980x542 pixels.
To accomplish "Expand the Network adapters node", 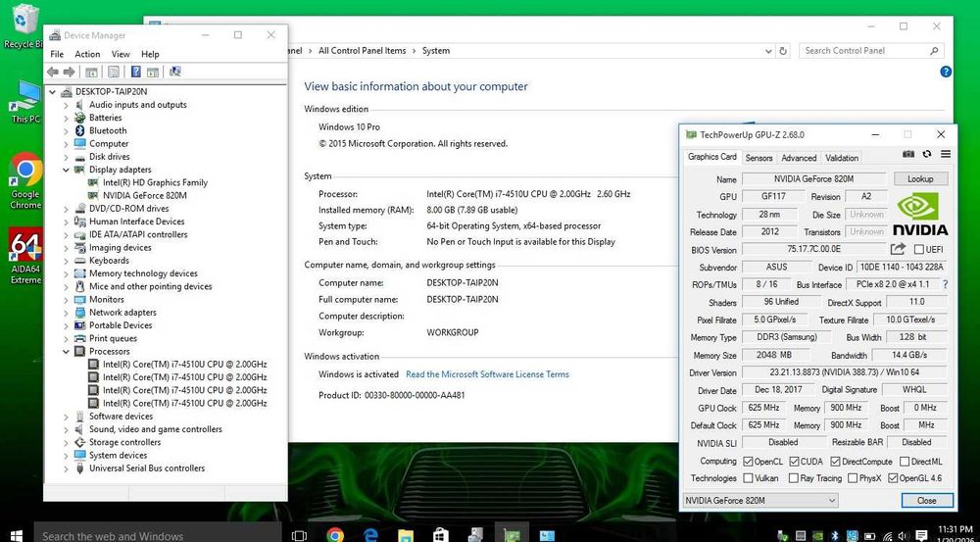I will 67,312.
